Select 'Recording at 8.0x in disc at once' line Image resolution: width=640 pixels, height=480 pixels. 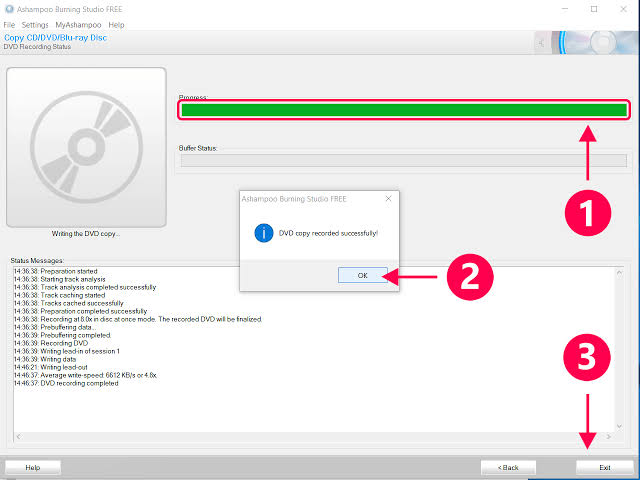(x=138, y=319)
